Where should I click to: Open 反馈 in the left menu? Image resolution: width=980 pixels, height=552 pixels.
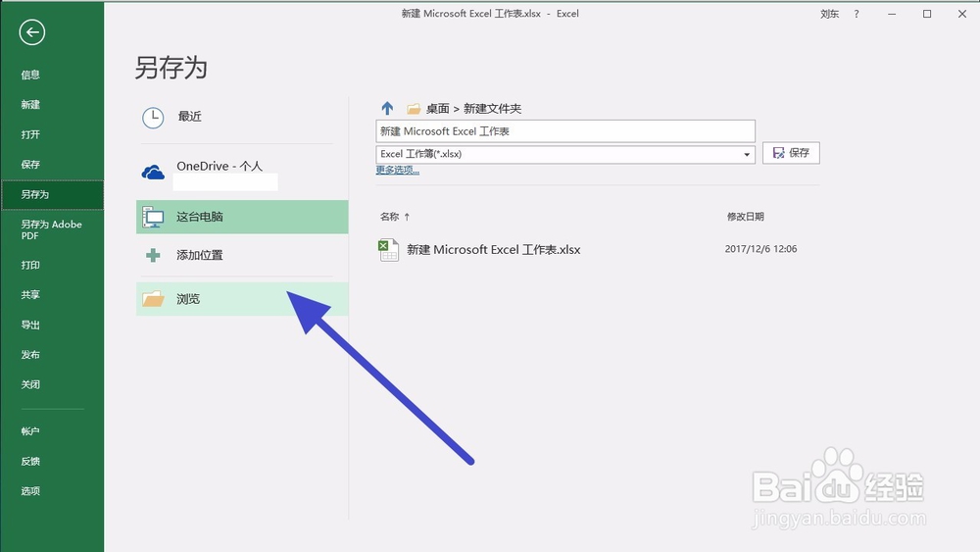[30, 462]
